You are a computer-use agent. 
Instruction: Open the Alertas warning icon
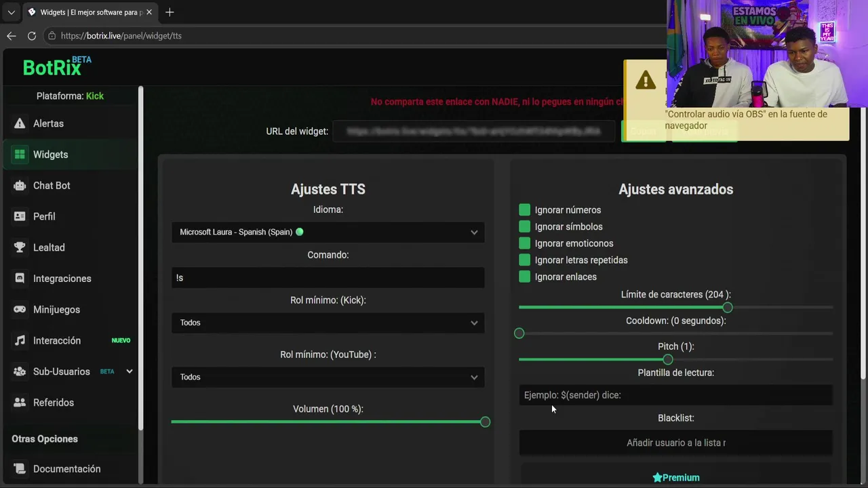[x=20, y=123]
